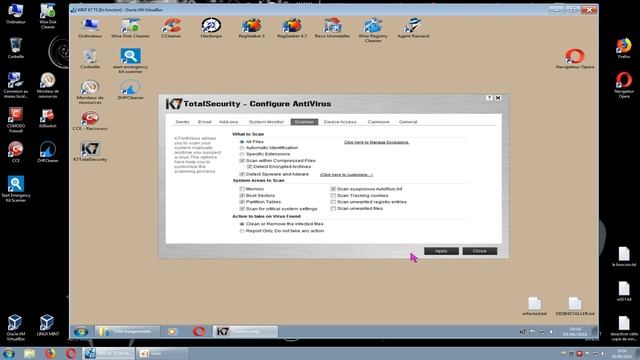The width and height of the screenshot is (640, 360).
Task: Open Oracle VM VirtualBox host desktop icon
Action: [x=16, y=327]
